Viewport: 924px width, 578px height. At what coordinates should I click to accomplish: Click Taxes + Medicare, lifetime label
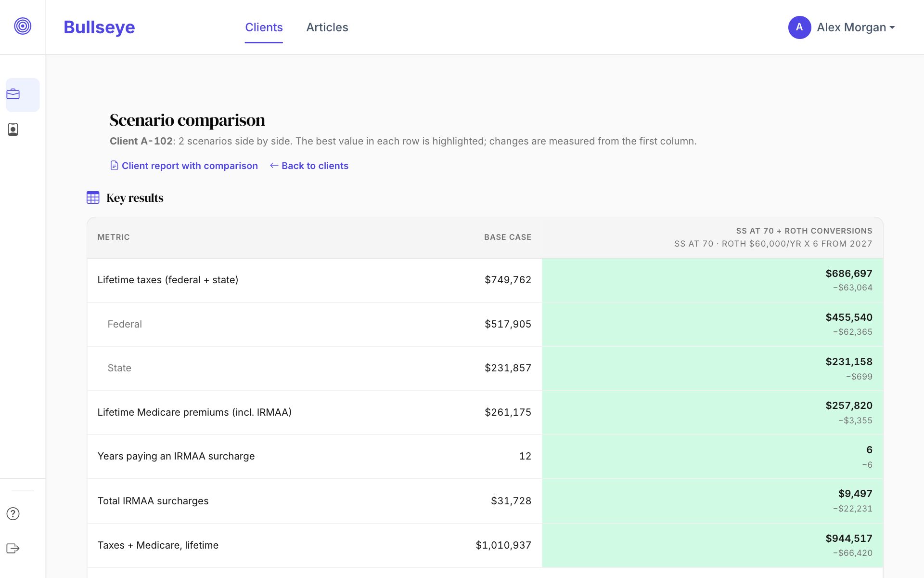click(x=158, y=545)
